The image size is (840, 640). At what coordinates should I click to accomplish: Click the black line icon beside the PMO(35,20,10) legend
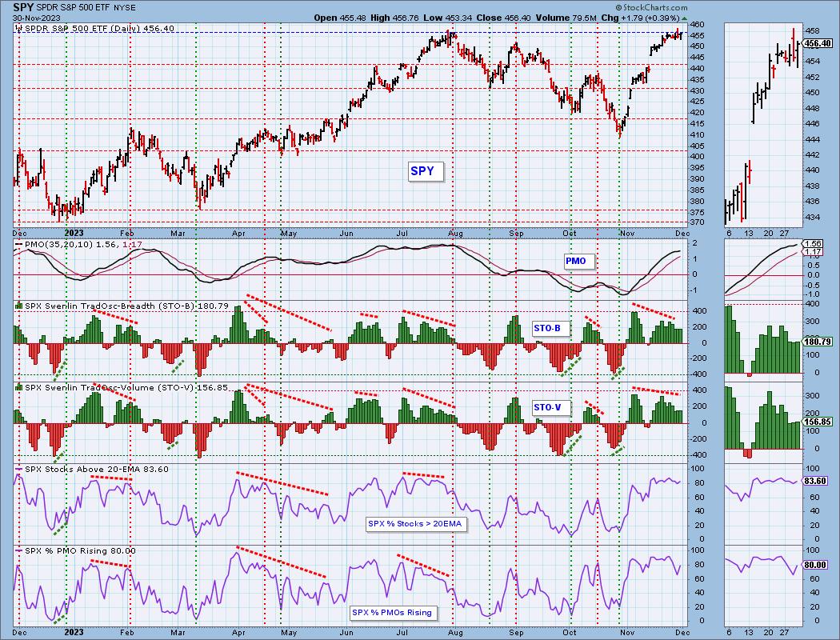click(x=18, y=244)
